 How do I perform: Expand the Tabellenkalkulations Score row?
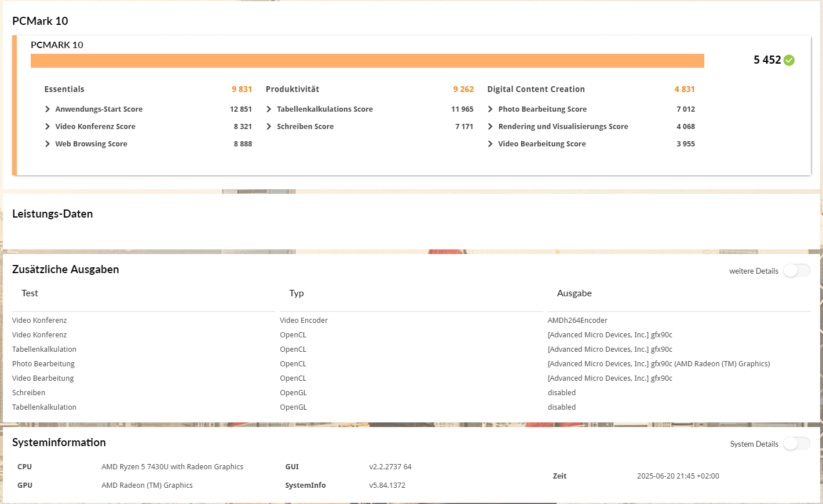(269, 109)
